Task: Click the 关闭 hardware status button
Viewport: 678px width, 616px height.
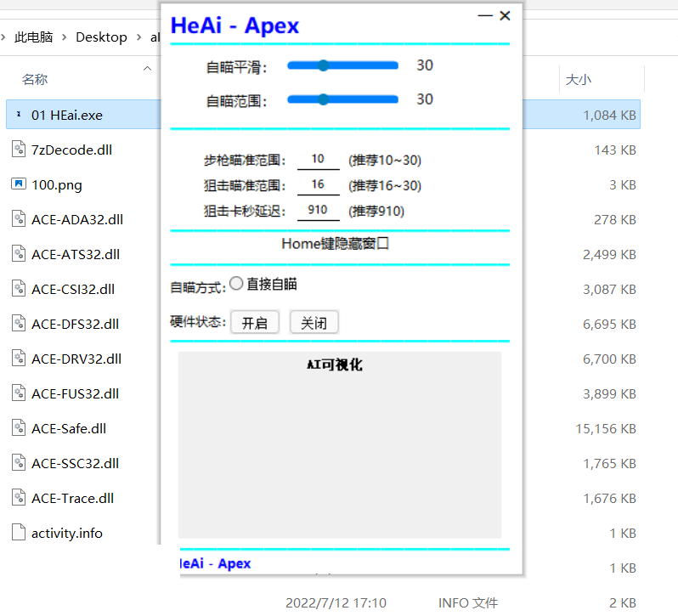Action: 314,323
